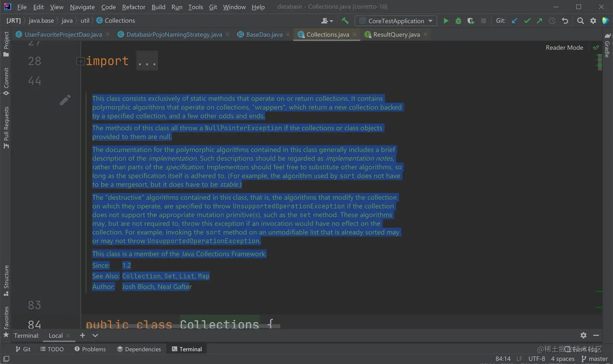Click Git update project arrow icon
The image size is (613, 364).
click(514, 21)
